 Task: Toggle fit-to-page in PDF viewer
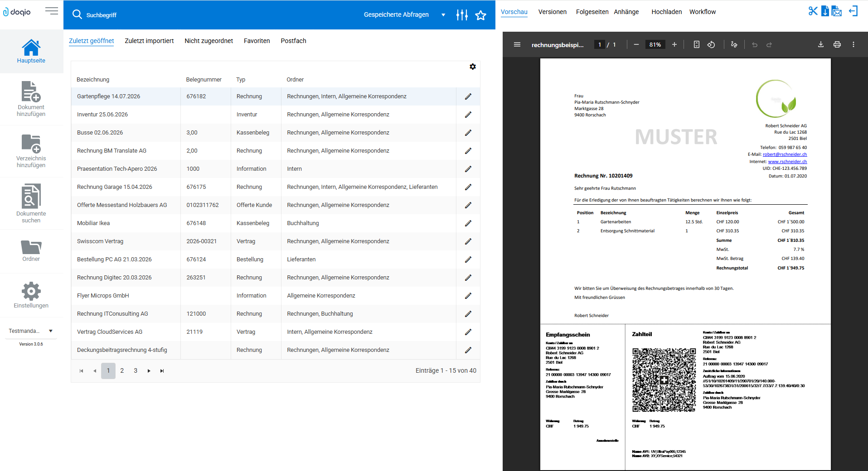tap(697, 44)
